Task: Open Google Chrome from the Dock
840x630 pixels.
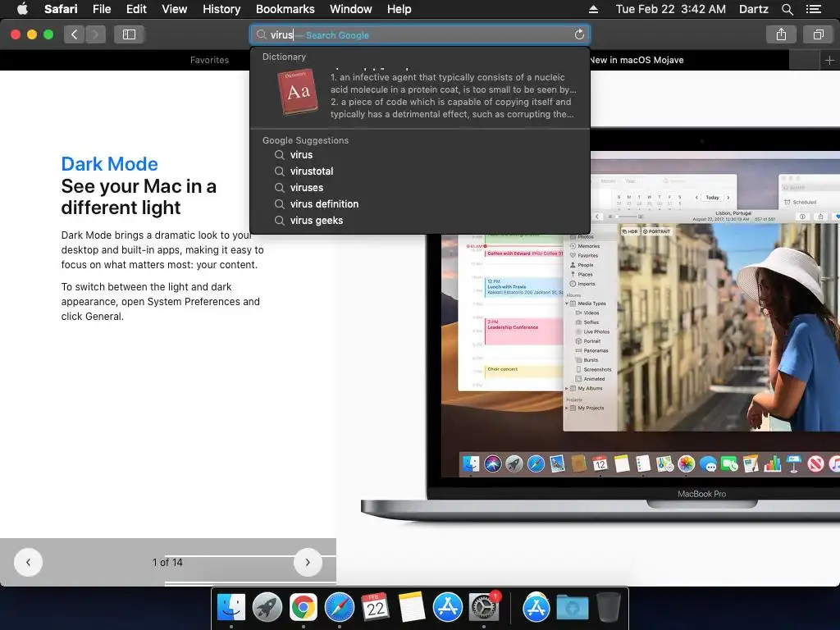Action: [304, 608]
